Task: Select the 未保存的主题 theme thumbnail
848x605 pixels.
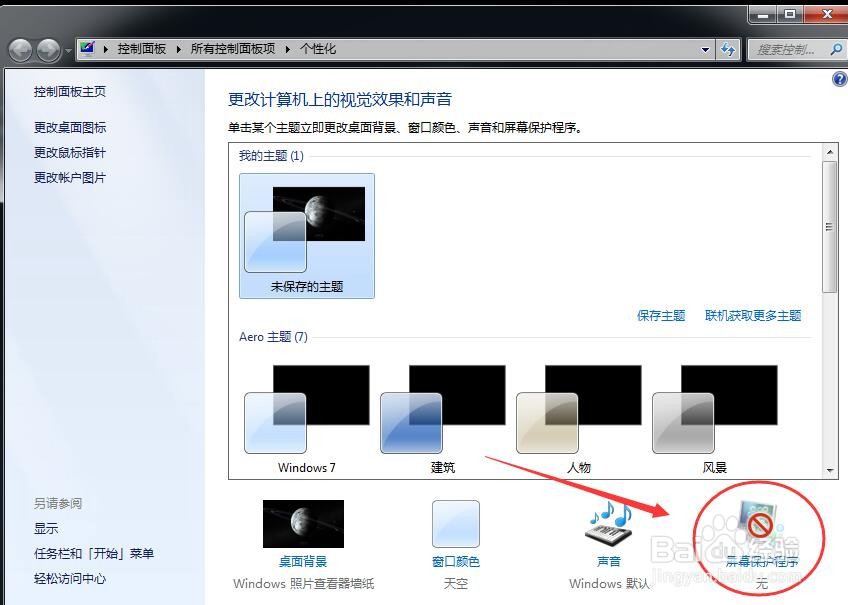Action: (307, 236)
